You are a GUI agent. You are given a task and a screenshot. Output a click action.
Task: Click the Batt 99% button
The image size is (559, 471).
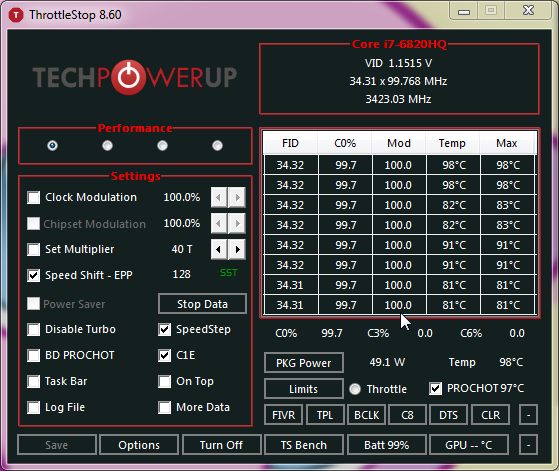point(387,445)
